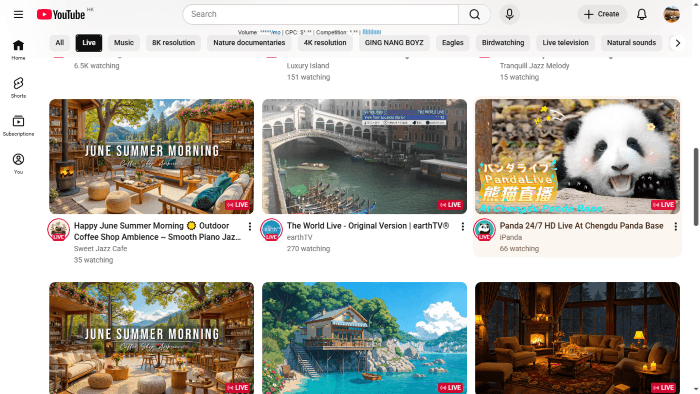Image resolution: width=700 pixels, height=394 pixels.
Task: Open the notifications bell
Action: click(x=642, y=14)
